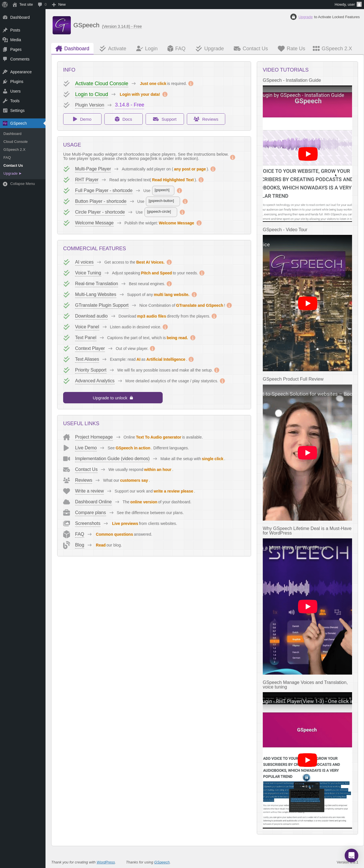364x868 pixels.
Task: Click the [gspeech] shortcode field
Action: [x=163, y=190]
